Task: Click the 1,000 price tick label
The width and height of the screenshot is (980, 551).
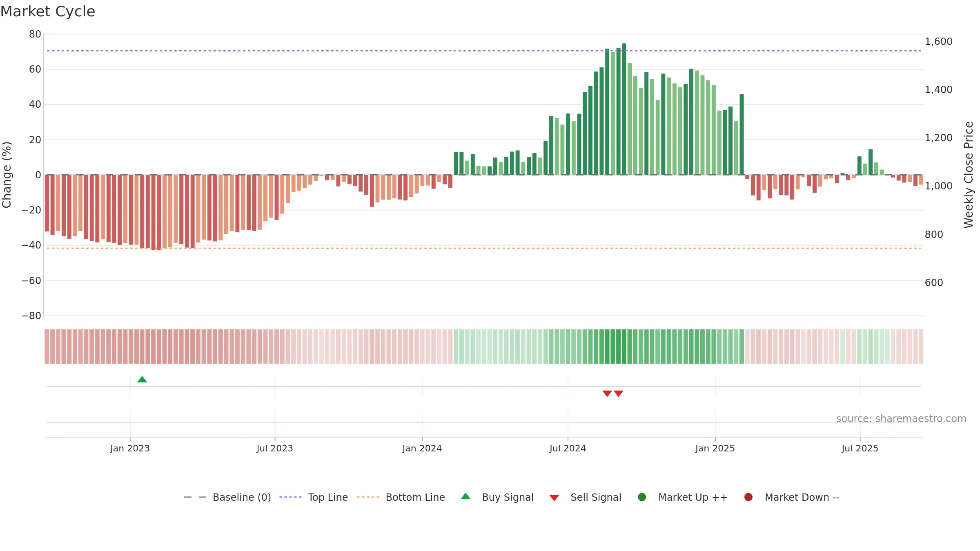Action: point(938,186)
